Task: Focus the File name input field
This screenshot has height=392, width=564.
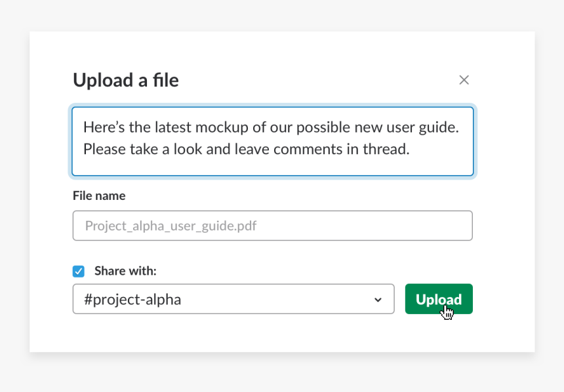Action: click(x=272, y=225)
